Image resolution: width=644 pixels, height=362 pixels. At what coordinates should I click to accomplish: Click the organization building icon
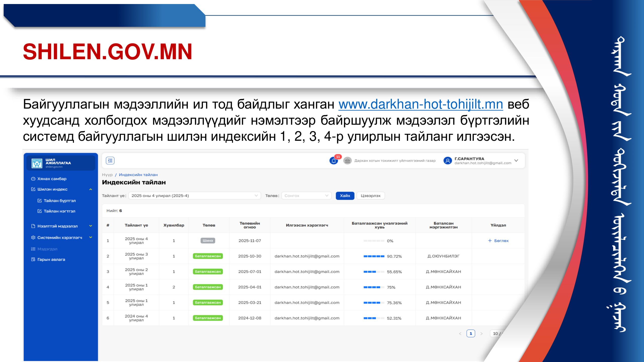(347, 161)
